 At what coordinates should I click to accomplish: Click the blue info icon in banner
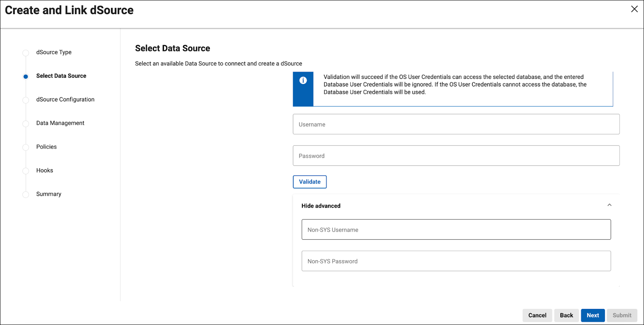[303, 80]
